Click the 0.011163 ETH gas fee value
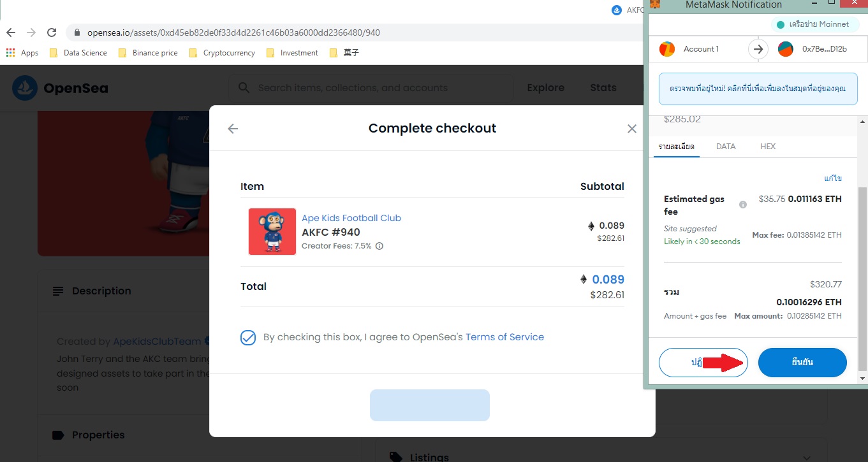 814,199
